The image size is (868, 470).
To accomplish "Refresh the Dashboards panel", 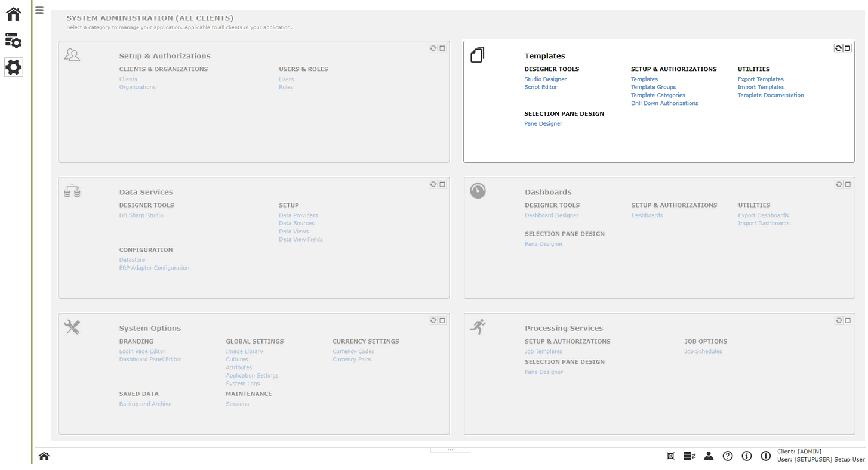I will (x=839, y=184).
